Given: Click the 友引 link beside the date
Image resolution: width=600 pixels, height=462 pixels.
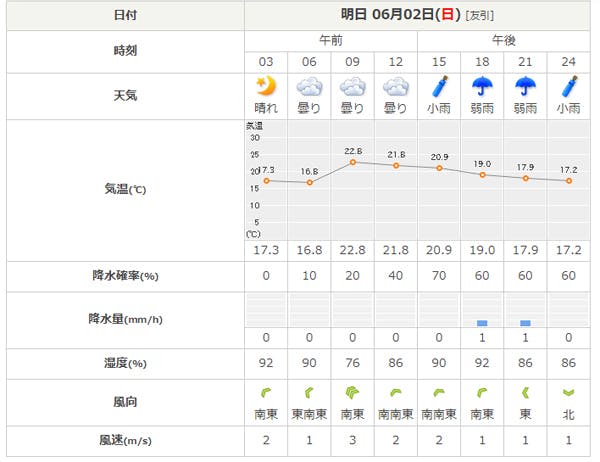Looking at the screenshot, I should coord(479,15).
